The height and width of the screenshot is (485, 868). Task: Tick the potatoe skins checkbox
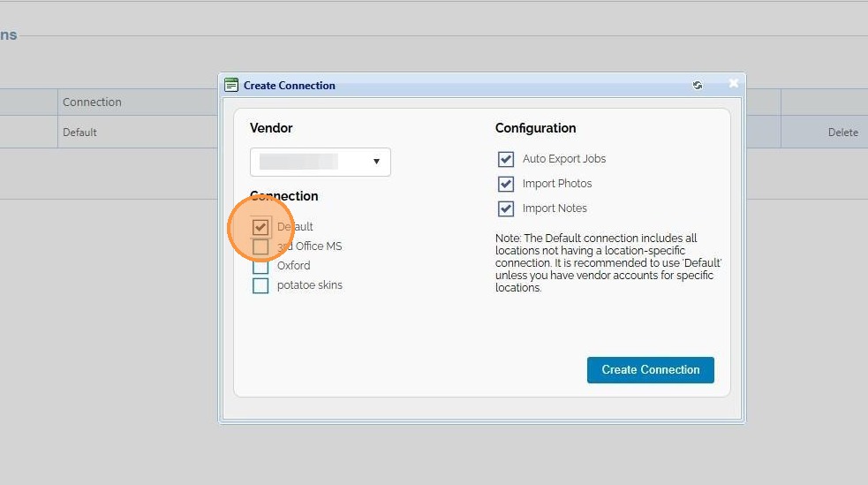click(260, 285)
